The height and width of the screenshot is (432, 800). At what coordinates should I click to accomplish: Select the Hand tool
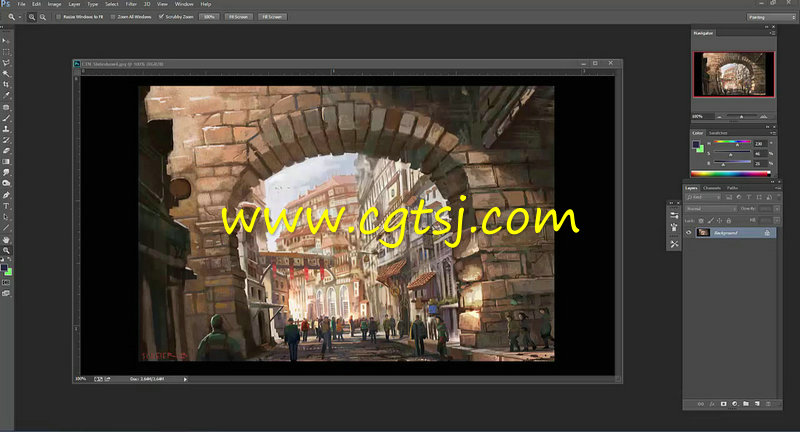[x=6, y=239]
